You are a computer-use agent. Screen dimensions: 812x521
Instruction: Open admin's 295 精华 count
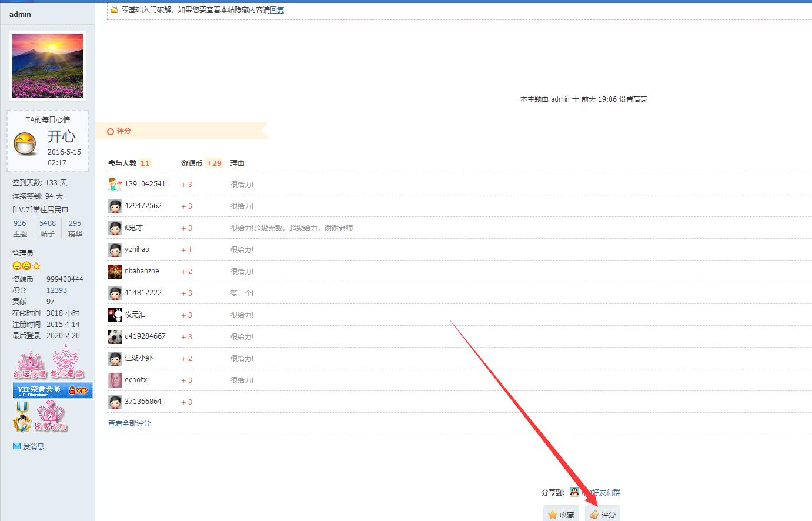pyautogui.click(x=75, y=223)
